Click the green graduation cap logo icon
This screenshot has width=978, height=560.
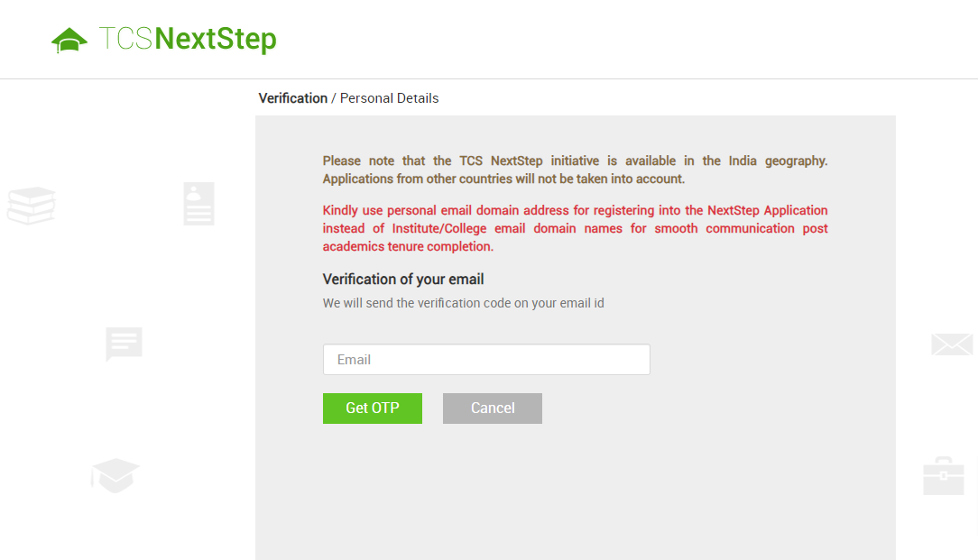(x=69, y=41)
